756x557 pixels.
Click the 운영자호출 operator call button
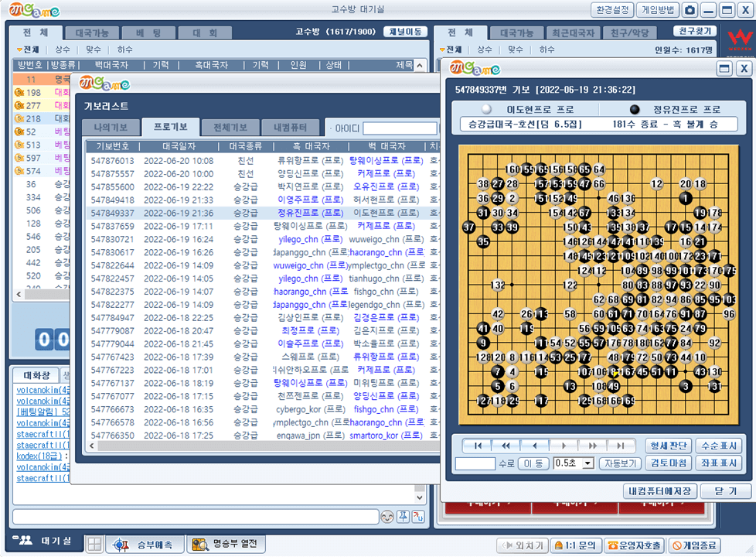tap(634, 545)
